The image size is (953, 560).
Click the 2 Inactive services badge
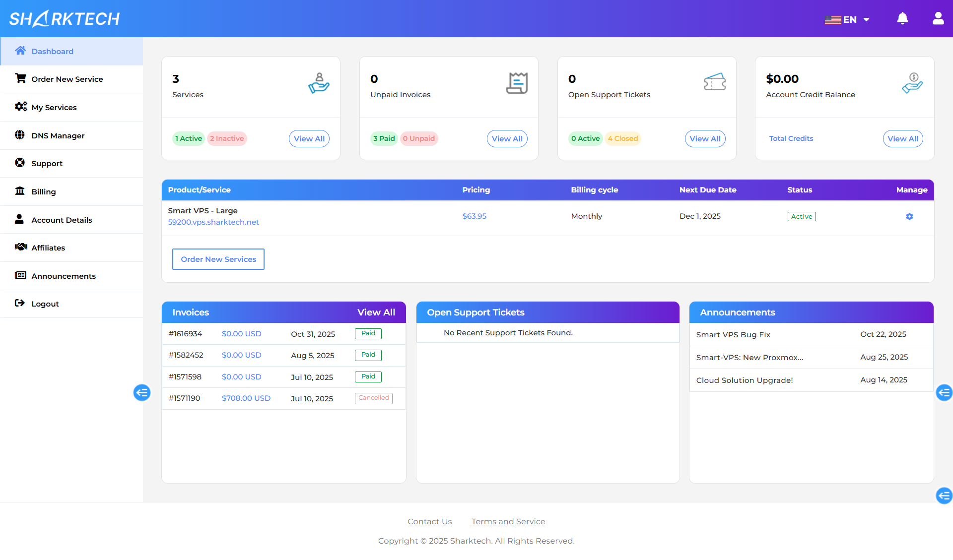pyautogui.click(x=227, y=138)
